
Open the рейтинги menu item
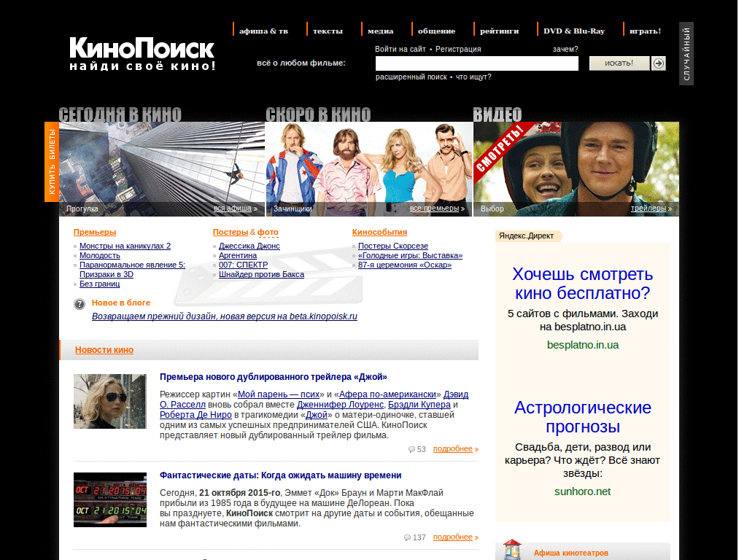(x=499, y=31)
